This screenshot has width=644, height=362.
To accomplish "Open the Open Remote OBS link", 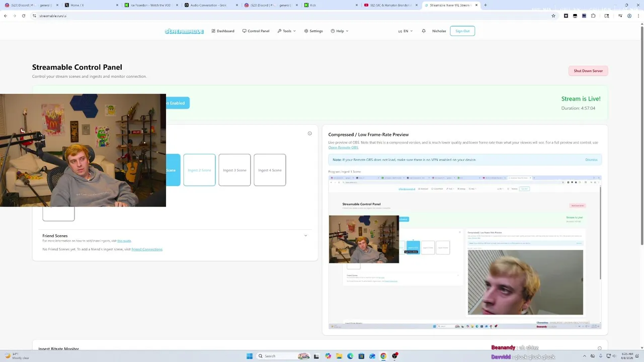I will coord(343,147).
